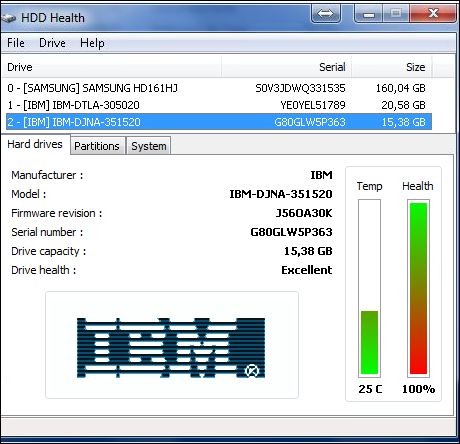The image size is (460, 444).
Task: Click the double-arrow button in title bar
Action: coord(326,14)
